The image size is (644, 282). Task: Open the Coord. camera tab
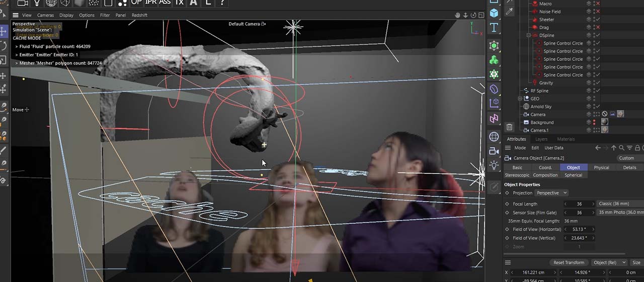tap(545, 167)
